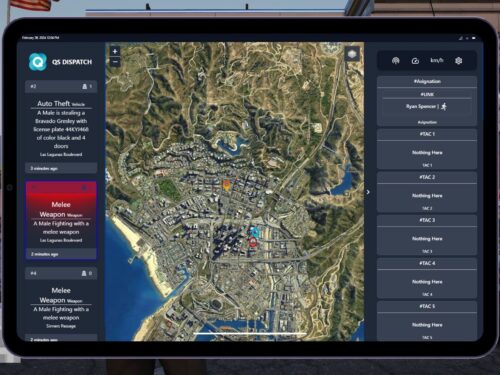The image size is (500, 375).
Task: Open the Melee Weapon call at Sinners Passage
Action: point(61,304)
